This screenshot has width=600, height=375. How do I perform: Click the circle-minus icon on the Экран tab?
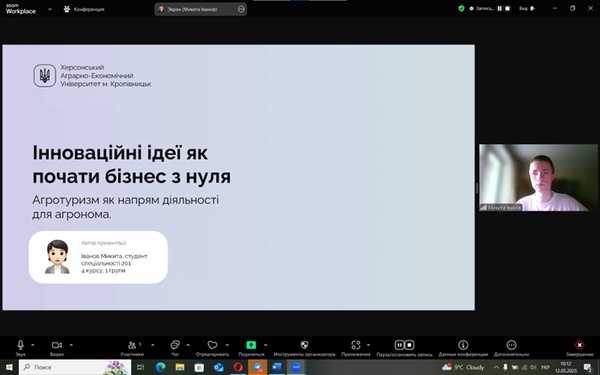(241, 9)
